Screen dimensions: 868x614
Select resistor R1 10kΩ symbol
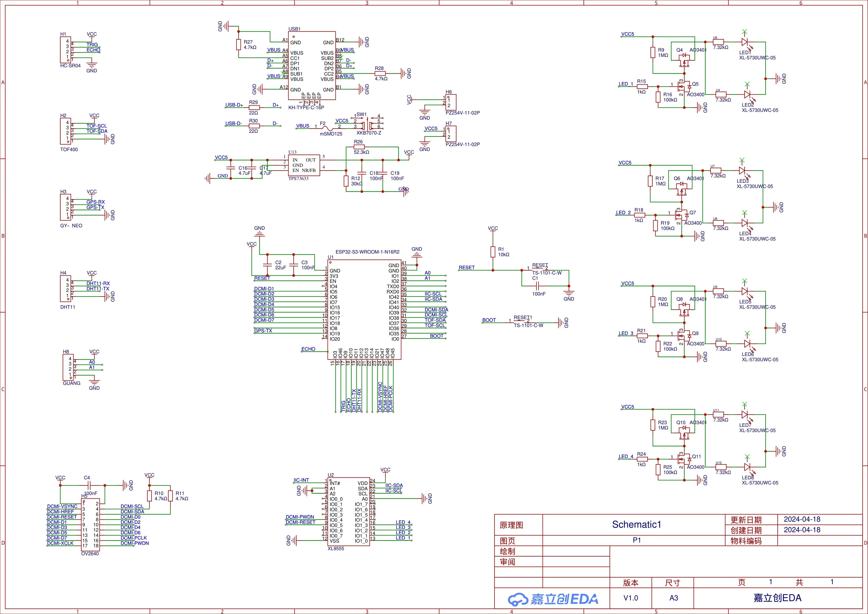[x=493, y=252]
